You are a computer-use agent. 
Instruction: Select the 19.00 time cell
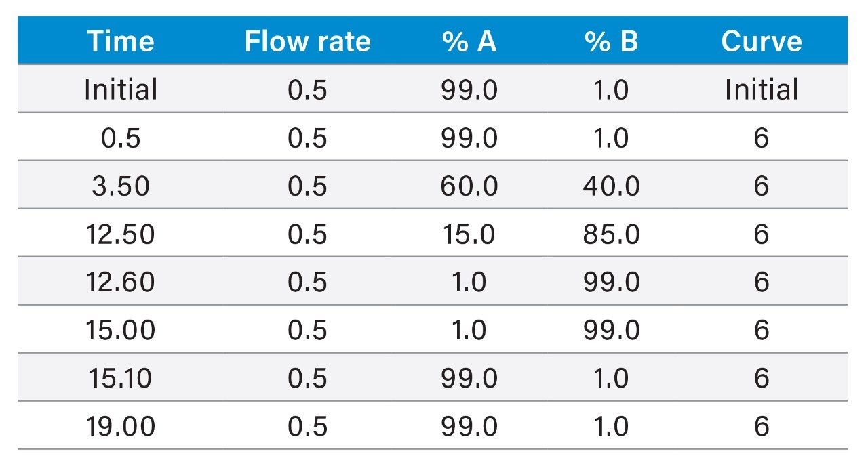pyautogui.click(x=121, y=426)
